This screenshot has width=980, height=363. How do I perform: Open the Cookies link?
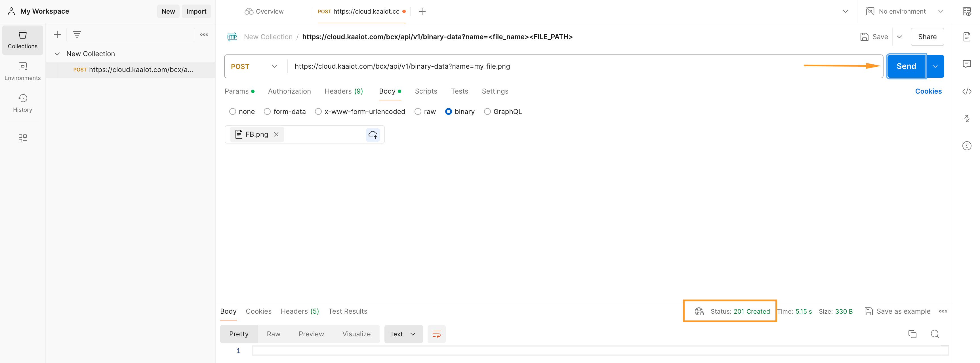[928, 91]
